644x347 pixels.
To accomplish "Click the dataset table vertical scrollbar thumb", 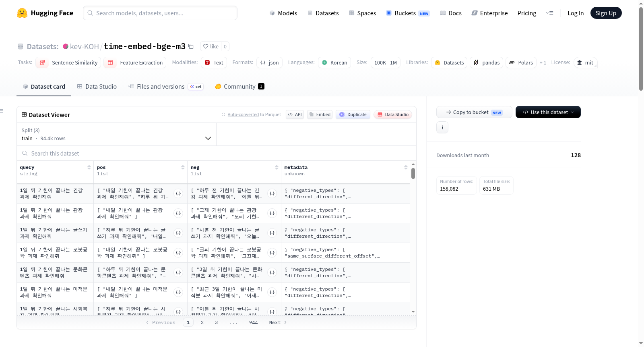I will [413, 174].
